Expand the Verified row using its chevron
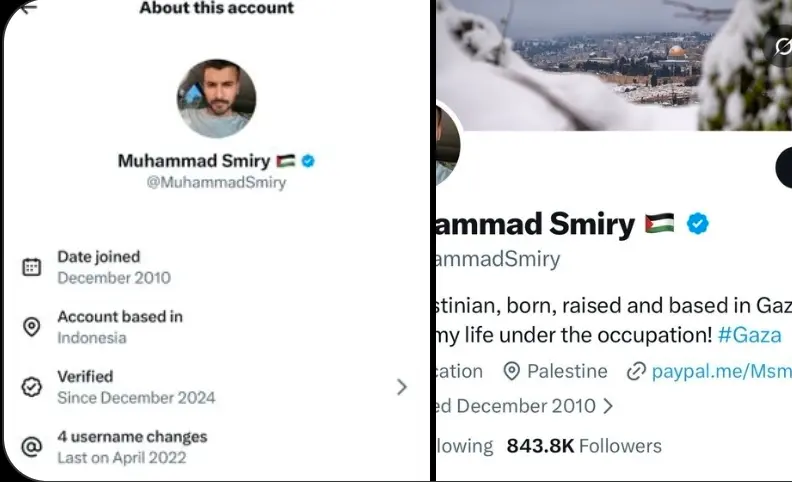 (x=401, y=387)
